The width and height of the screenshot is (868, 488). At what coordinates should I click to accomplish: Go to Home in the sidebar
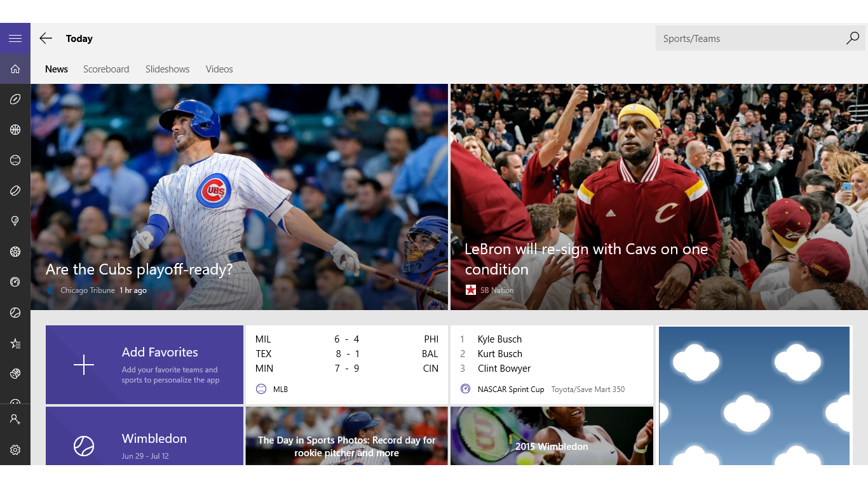(x=15, y=69)
